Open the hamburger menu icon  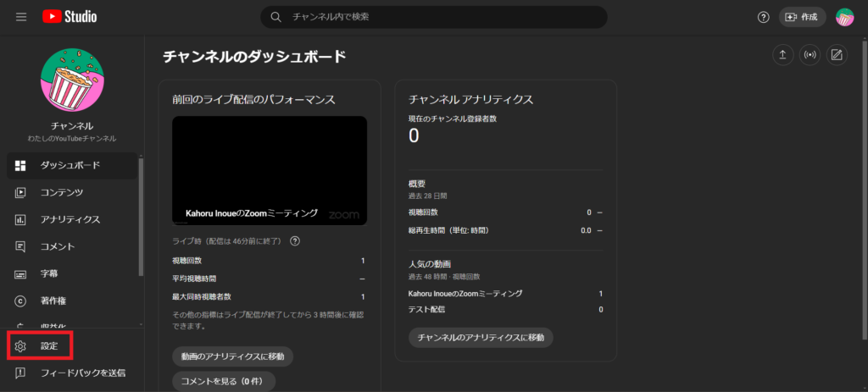click(x=21, y=17)
